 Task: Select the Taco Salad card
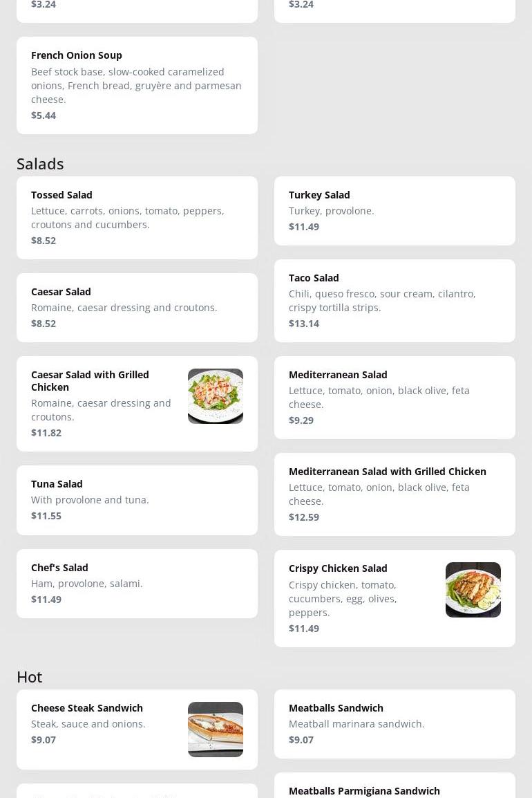pyautogui.click(x=395, y=300)
